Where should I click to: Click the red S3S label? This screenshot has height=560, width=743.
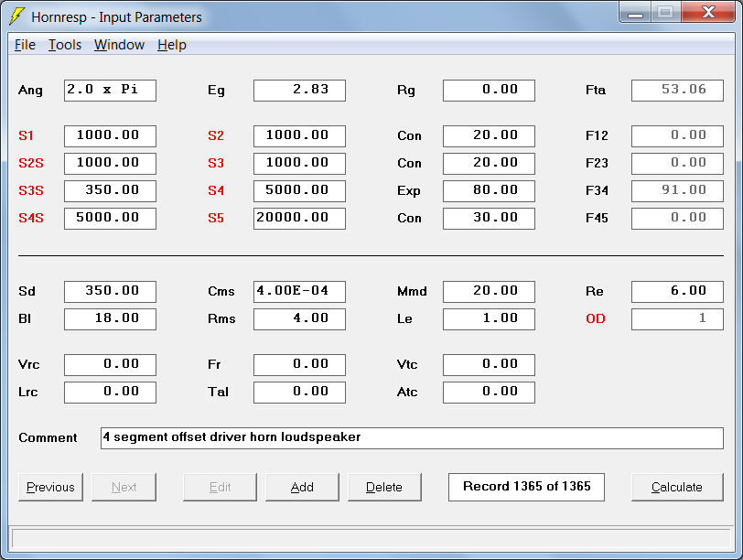pos(31,191)
